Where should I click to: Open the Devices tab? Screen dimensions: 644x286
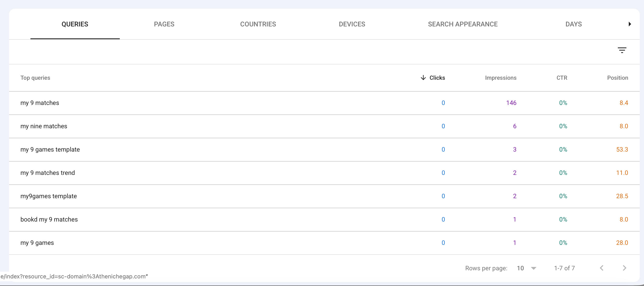pyautogui.click(x=352, y=24)
